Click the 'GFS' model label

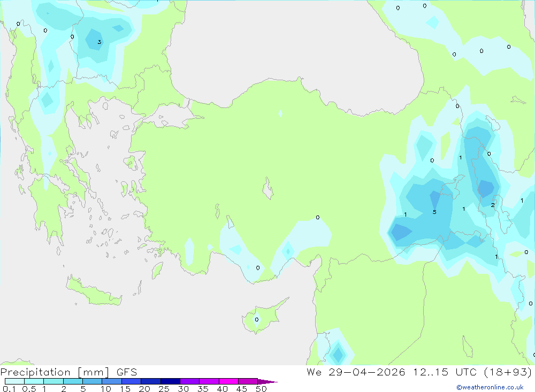[x=127, y=372]
